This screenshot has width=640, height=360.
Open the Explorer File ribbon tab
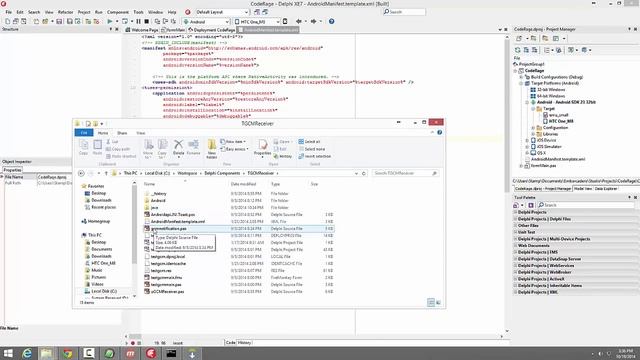tap(84, 133)
